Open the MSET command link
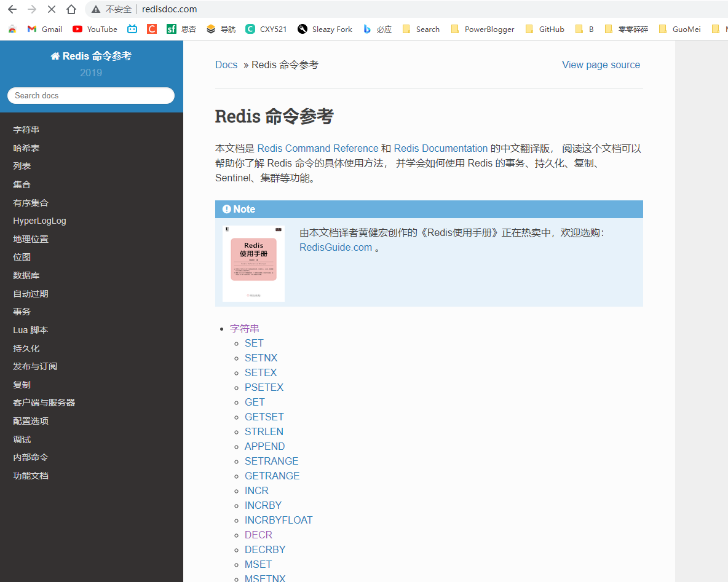 click(258, 565)
